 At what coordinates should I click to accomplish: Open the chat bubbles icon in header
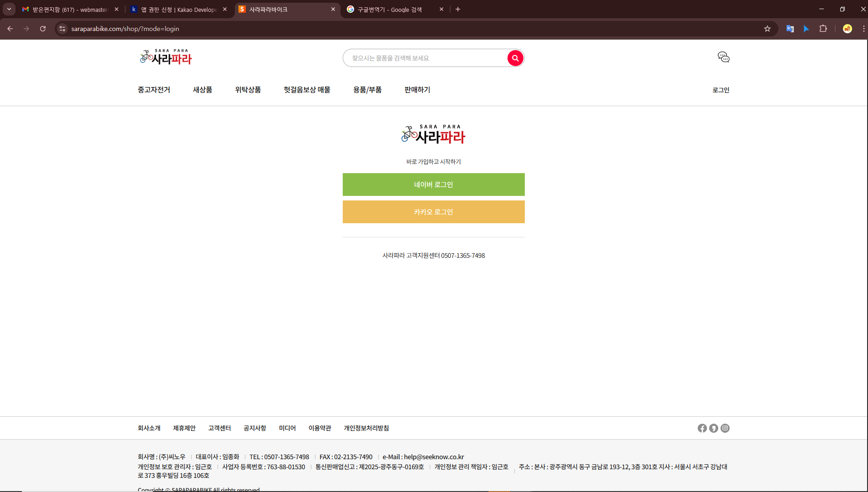tap(723, 57)
